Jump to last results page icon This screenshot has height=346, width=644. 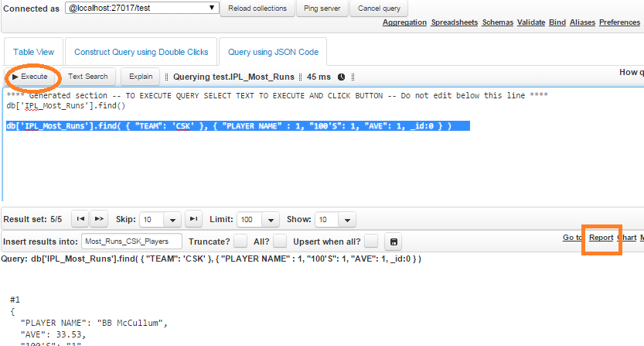(x=194, y=219)
